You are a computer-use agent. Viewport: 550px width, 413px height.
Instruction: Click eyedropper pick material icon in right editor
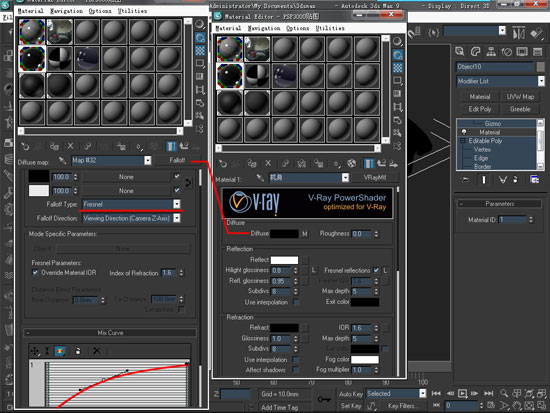click(260, 178)
